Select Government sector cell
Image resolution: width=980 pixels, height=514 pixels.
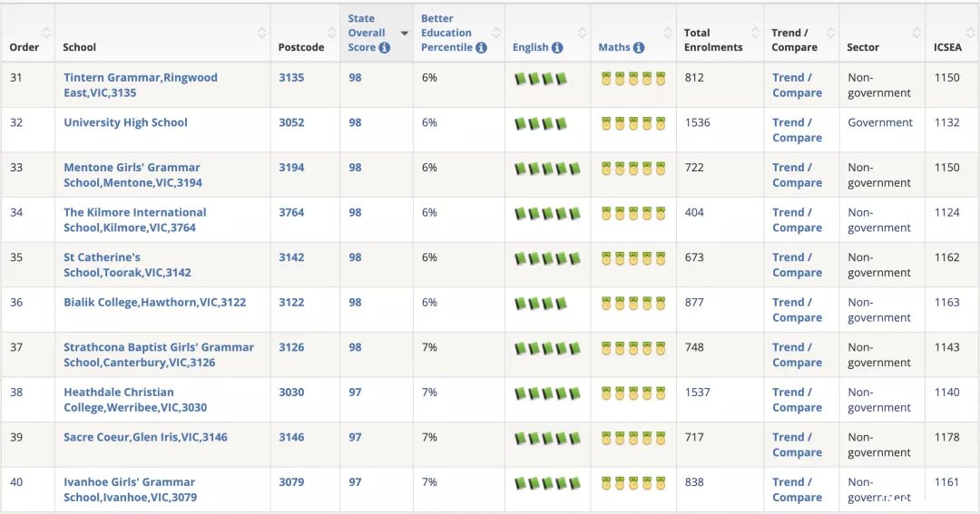click(x=880, y=122)
